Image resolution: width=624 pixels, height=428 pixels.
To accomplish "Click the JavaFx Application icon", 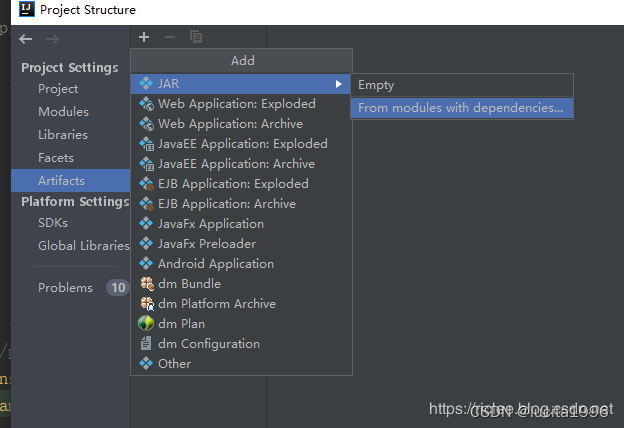I will [146, 223].
